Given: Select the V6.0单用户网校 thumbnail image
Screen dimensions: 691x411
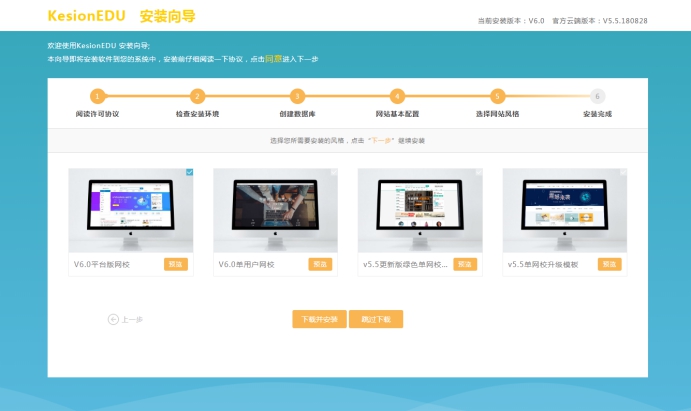Looking at the screenshot, I should 275,210.
